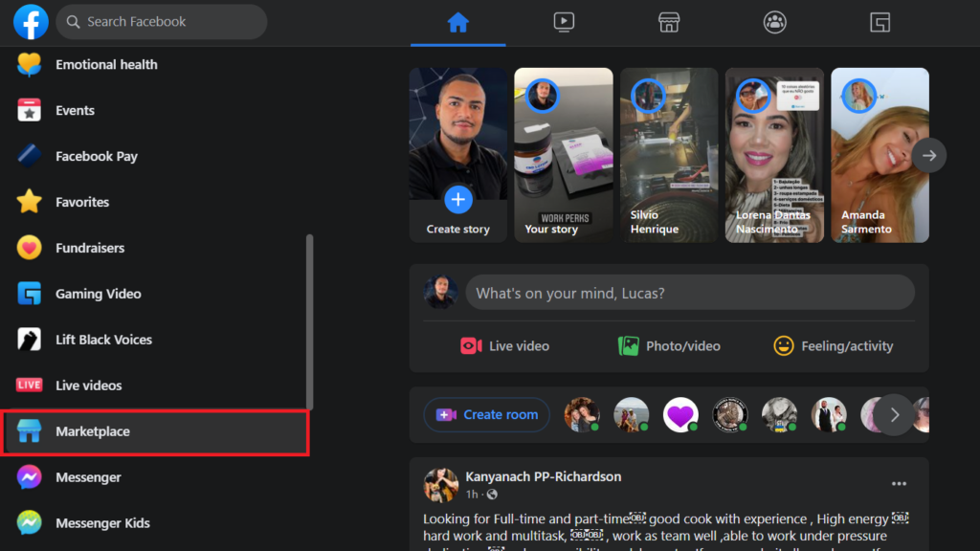Click the profile photo beside post box
Viewport: 980px width, 551px height.
(440, 293)
